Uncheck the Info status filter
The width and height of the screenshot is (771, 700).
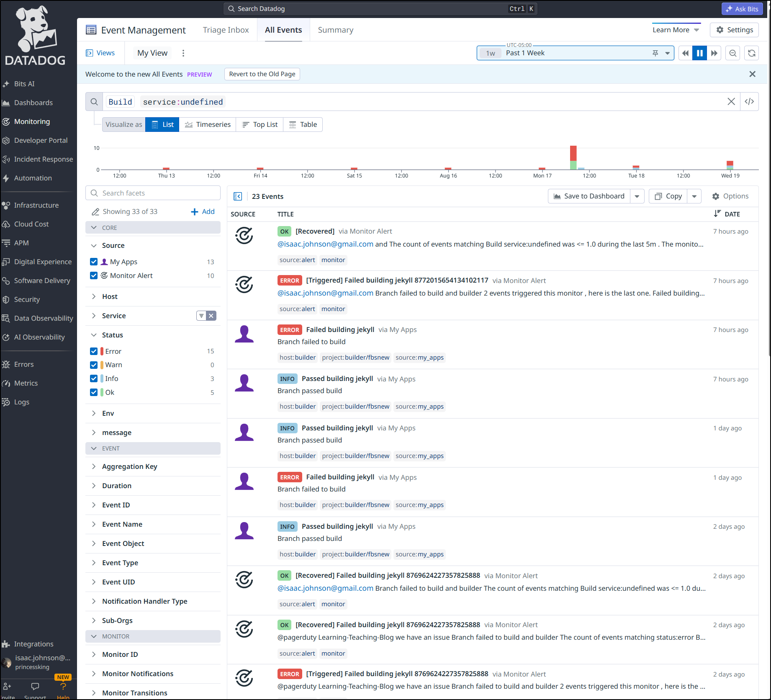(x=94, y=378)
